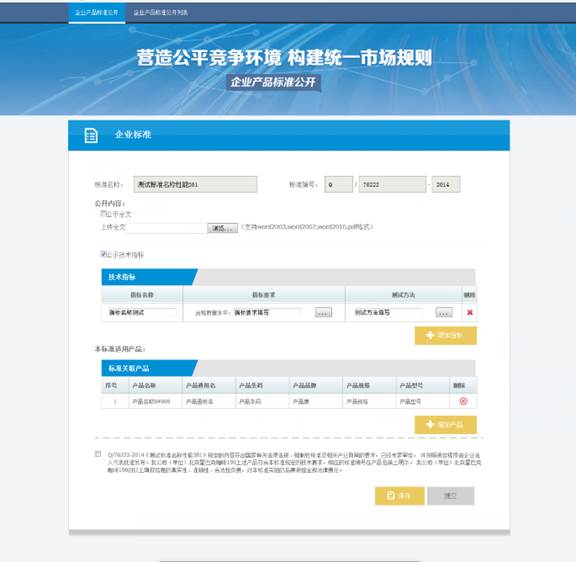Click the save icon on yellow button
This screenshot has height=562, width=576.
pos(391,496)
